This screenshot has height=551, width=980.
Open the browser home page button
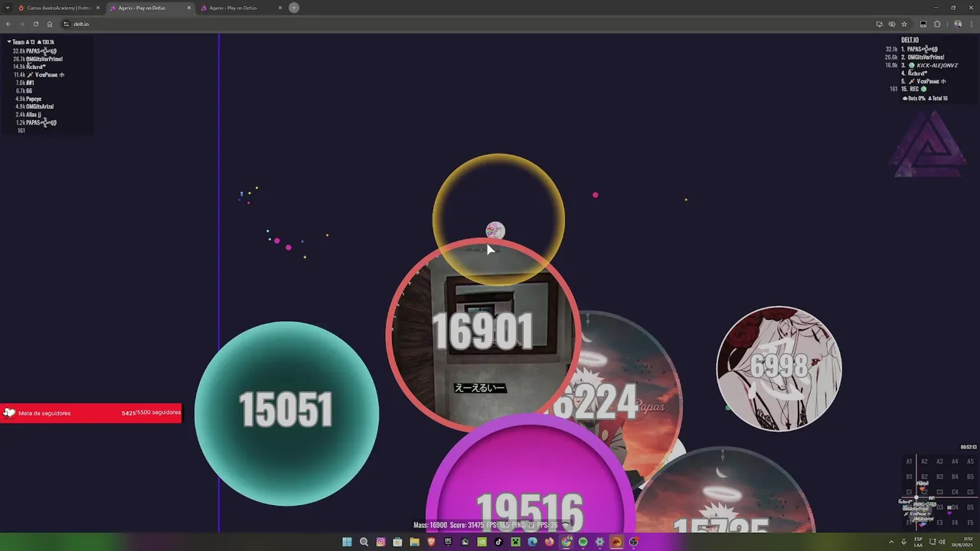click(50, 24)
